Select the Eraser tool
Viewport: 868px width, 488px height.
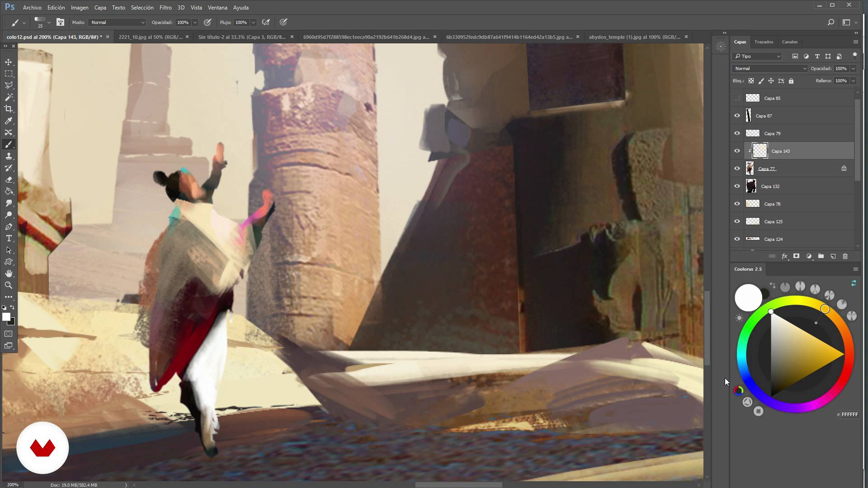tap(9, 180)
